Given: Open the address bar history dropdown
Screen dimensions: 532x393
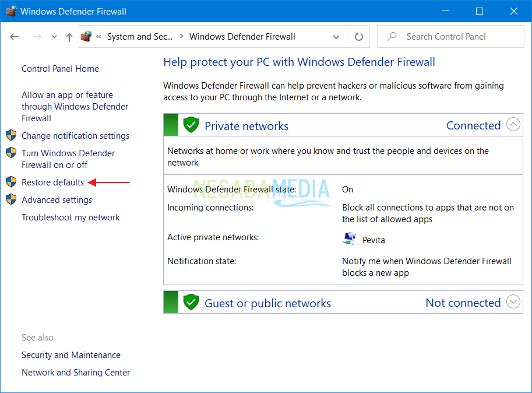Looking at the screenshot, I should coord(336,36).
